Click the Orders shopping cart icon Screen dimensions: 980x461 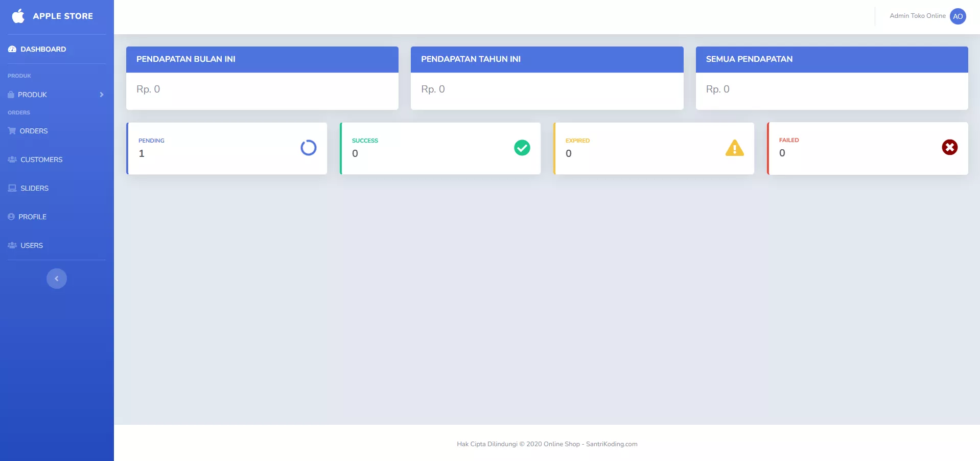tap(12, 131)
